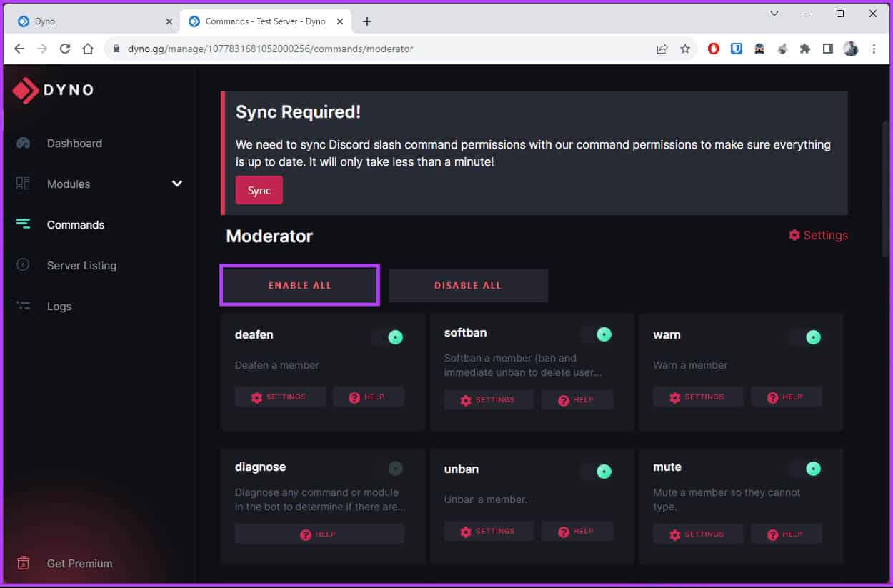Open warn command Help

tap(787, 397)
